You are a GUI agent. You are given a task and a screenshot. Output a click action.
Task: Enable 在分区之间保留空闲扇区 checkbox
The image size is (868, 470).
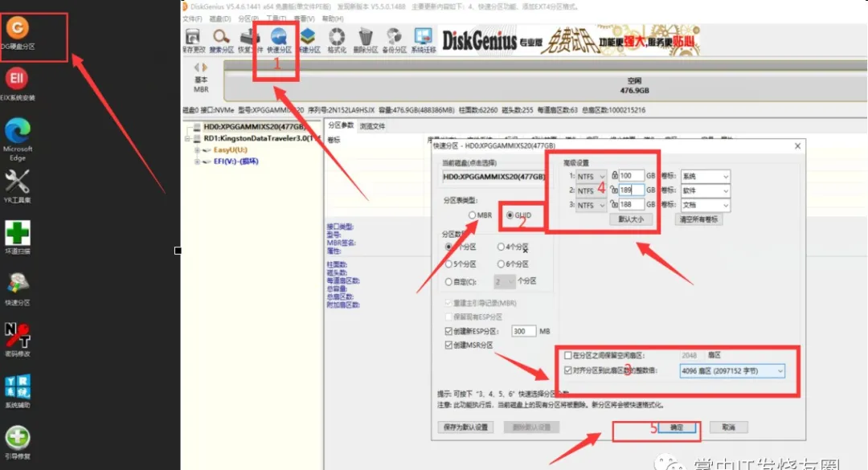(568, 355)
